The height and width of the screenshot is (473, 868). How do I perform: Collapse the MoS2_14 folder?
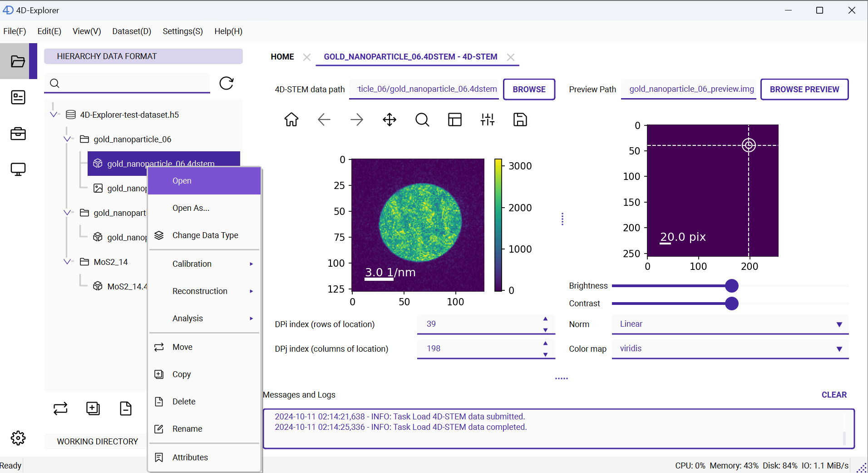click(x=68, y=262)
